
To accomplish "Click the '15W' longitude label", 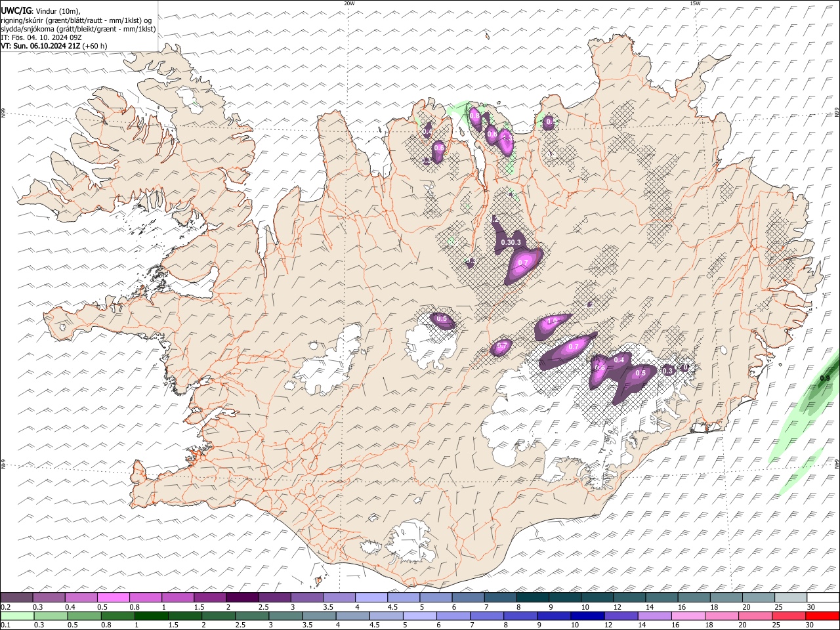I will (694, 3).
